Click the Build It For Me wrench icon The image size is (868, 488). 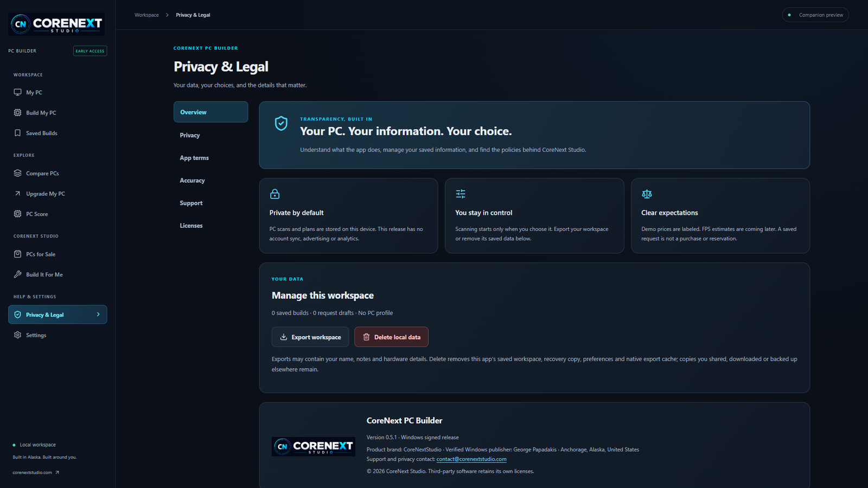point(17,274)
